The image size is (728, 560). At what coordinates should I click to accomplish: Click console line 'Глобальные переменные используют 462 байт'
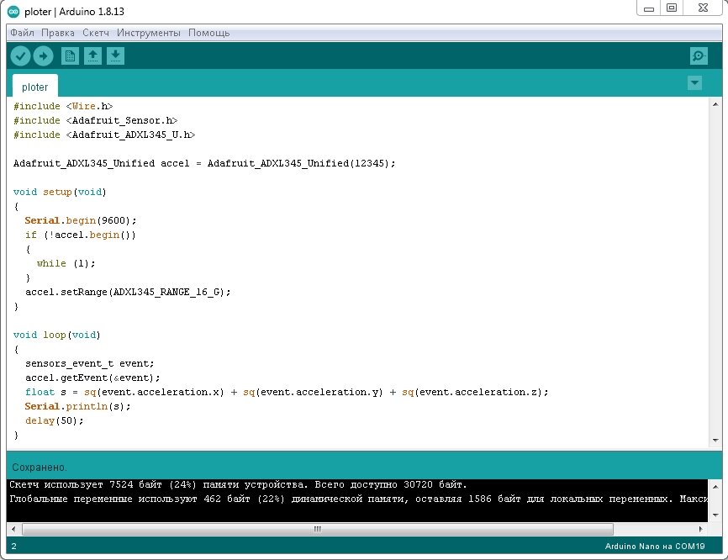[x=358, y=499]
